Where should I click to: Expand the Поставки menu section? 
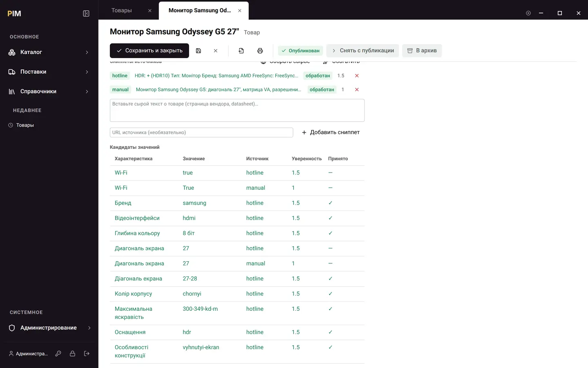49,72
